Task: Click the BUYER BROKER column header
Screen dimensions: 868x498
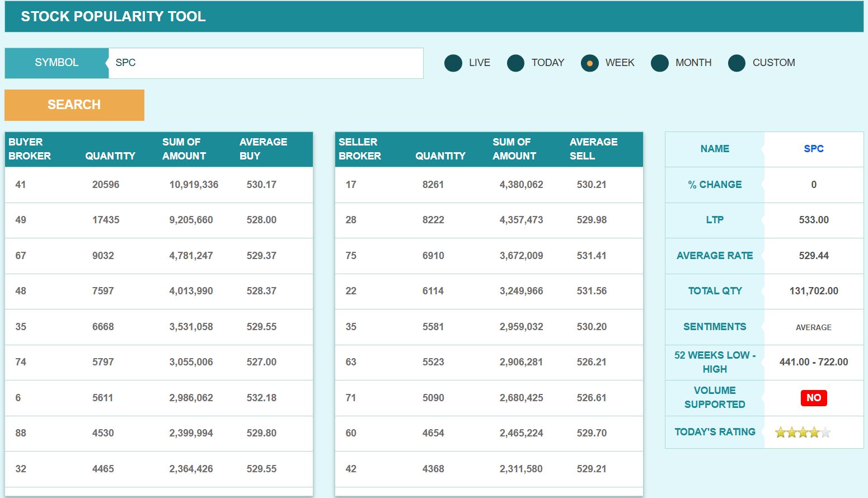Action: pyautogui.click(x=30, y=149)
